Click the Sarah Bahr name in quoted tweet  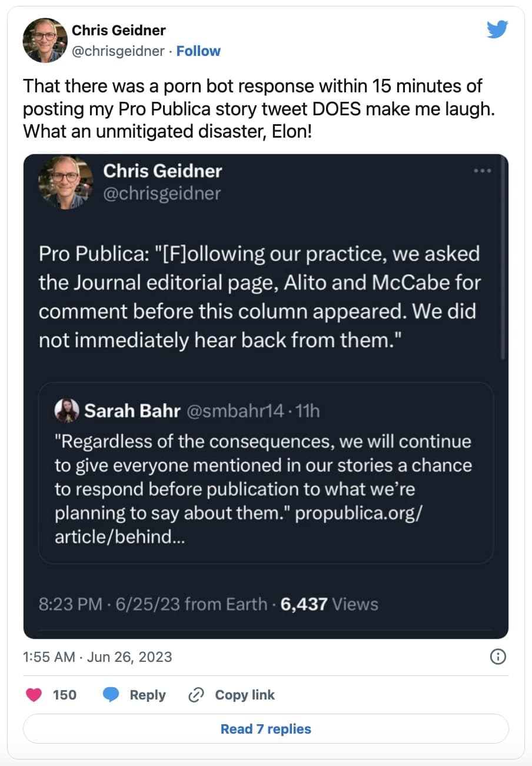coord(132,411)
